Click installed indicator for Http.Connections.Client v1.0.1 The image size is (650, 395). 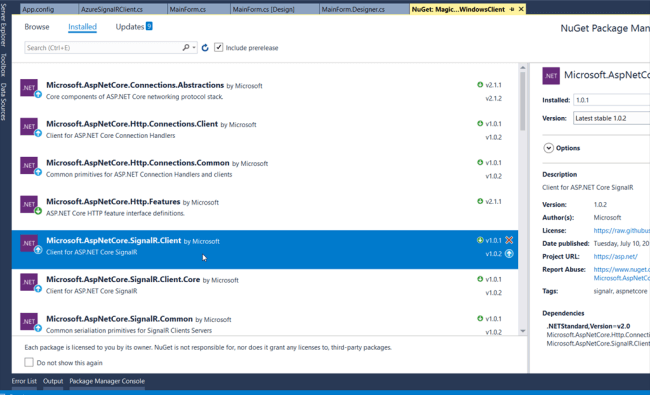(480, 124)
